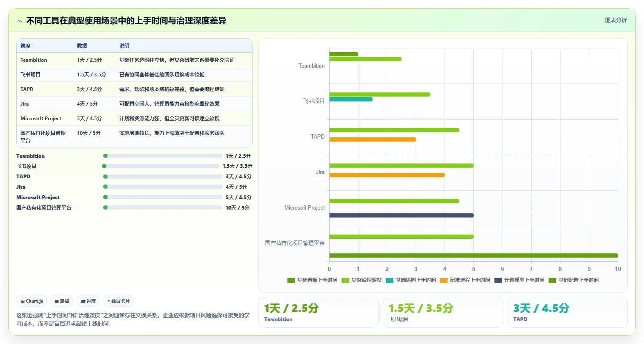The image size is (644, 344).
Task: Click the 5天 / 4.5分 value beside Microsoft Project's progress bar
Action: [238, 197]
